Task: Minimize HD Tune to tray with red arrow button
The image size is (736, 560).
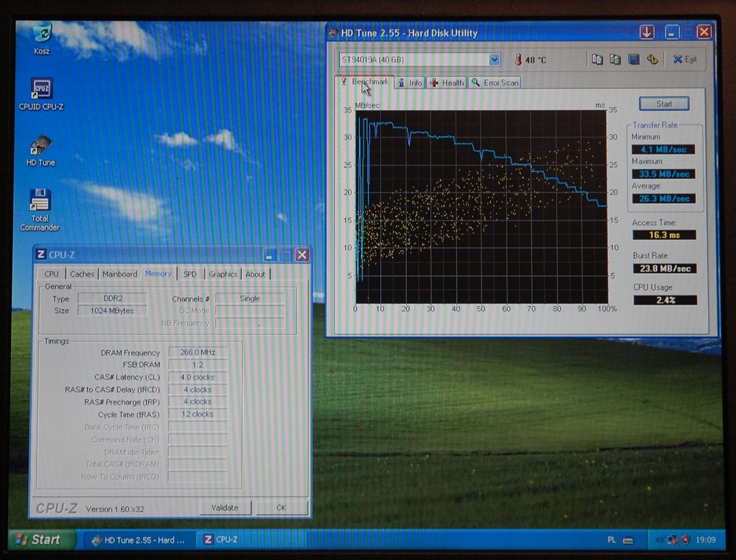Action: tap(647, 32)
